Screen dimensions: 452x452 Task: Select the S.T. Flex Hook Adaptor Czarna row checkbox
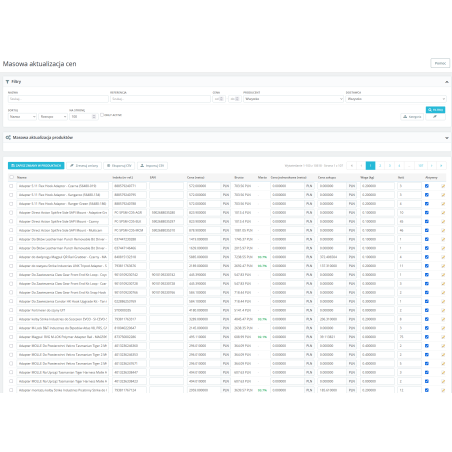pos(11,186)
